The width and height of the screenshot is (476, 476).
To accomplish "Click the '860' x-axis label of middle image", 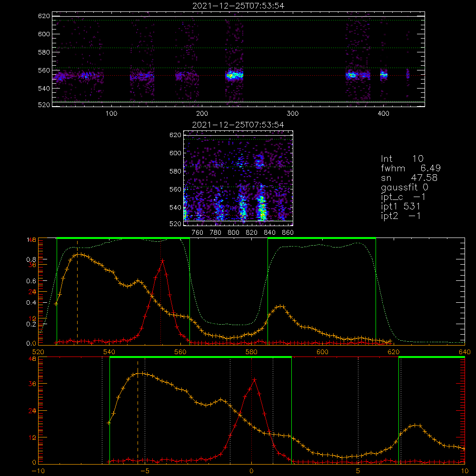I will coord(288,233).
